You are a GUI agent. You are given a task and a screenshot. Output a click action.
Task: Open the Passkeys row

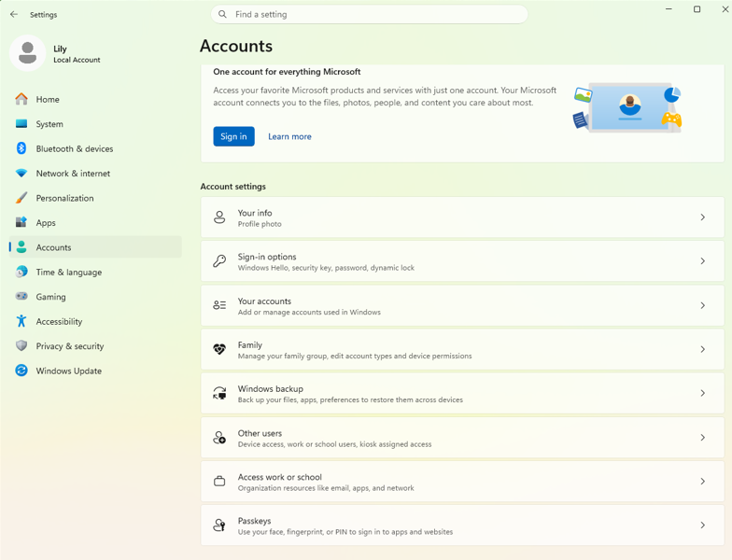[x=462, y=525]
